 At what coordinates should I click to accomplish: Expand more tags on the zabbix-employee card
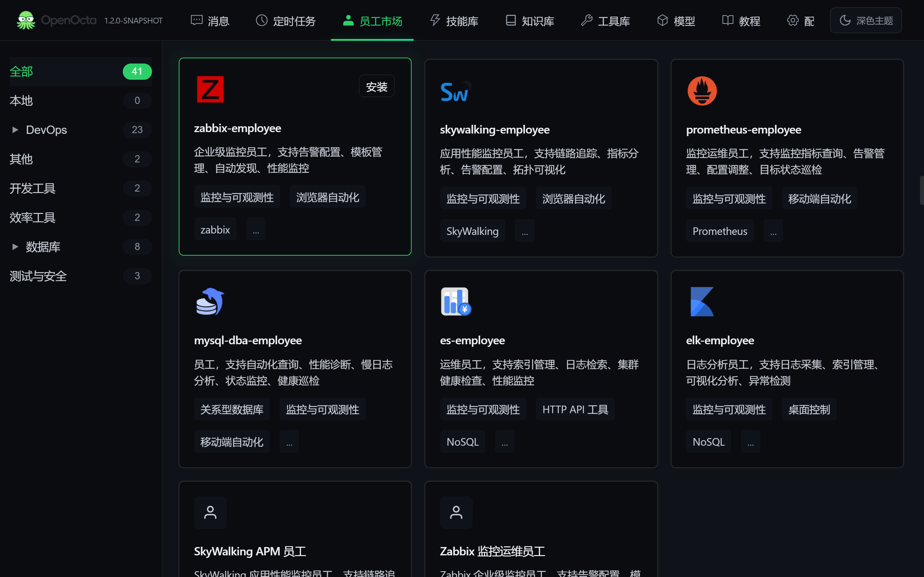(x=256, y=229)
